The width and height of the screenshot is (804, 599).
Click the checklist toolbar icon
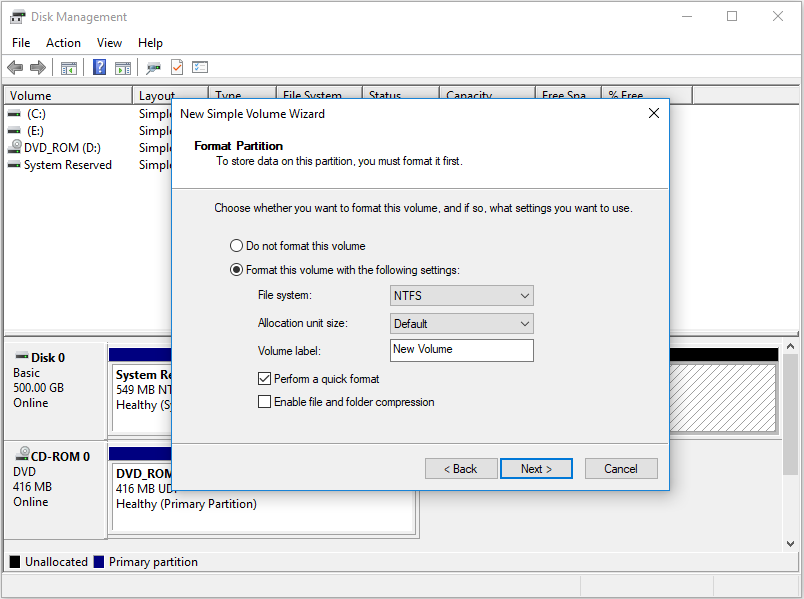pyautogui.click(x=200, y=68)
